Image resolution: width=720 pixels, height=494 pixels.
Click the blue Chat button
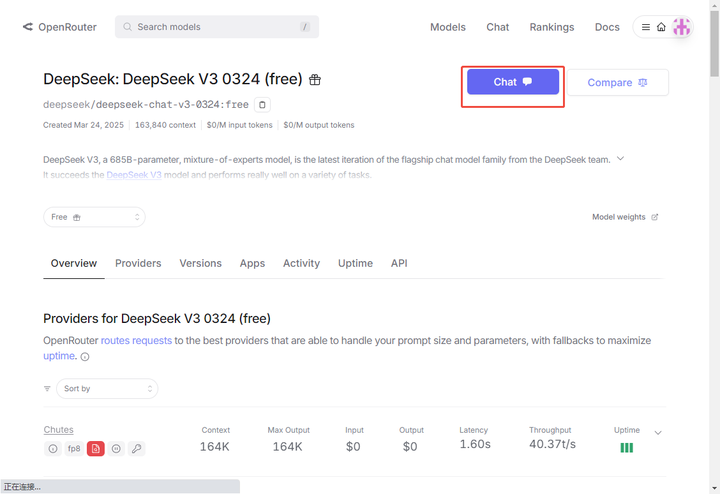click(513, 82)
